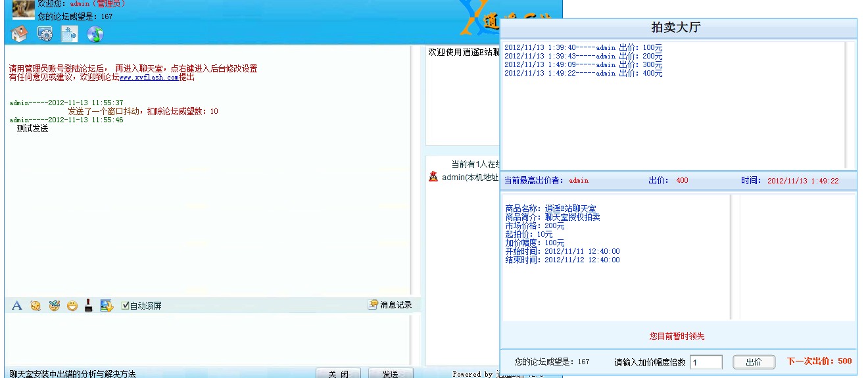This screenshot has width=868, height=378.
Task: Click the chat message input area
Action: (x=207, y=339)
